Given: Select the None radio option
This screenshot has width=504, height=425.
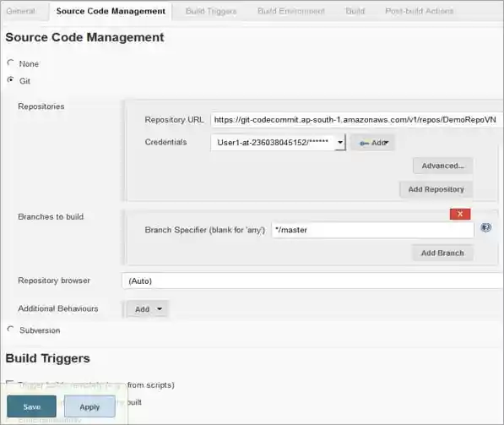Looking at the screenshot, I should click(10, 63).
